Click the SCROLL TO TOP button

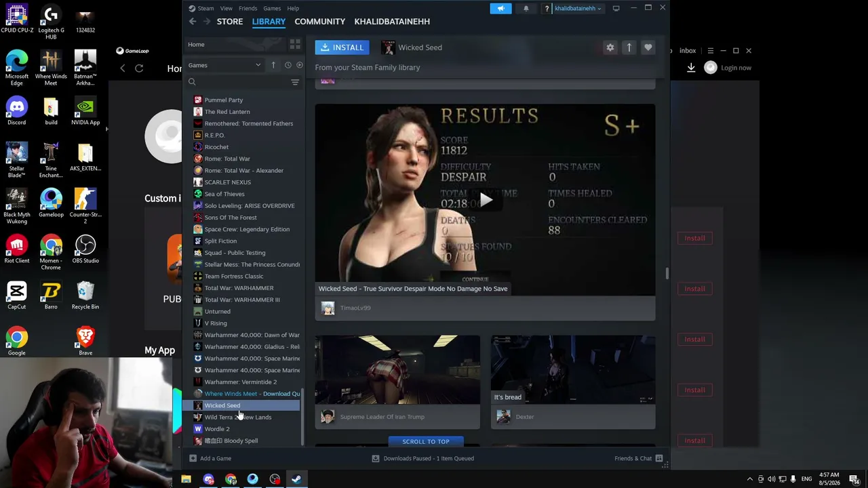click(x=426, y=441)
